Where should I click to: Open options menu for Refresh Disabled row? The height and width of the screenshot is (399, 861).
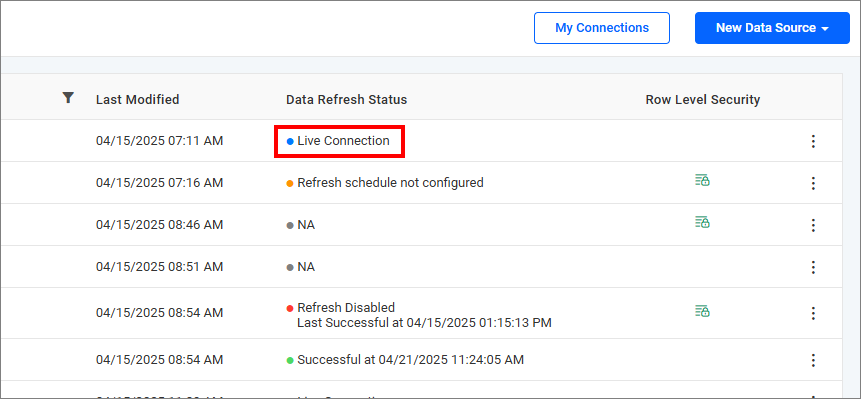coord(813,313)
